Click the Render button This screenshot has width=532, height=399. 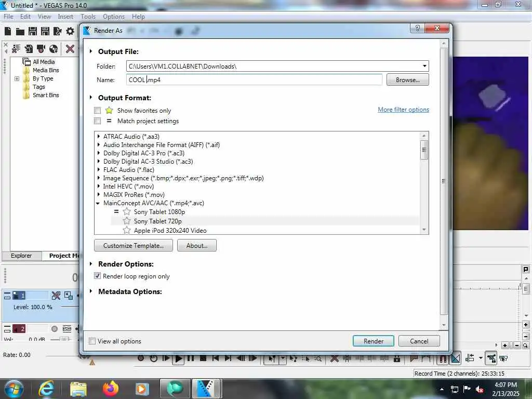tap(373, 341)
